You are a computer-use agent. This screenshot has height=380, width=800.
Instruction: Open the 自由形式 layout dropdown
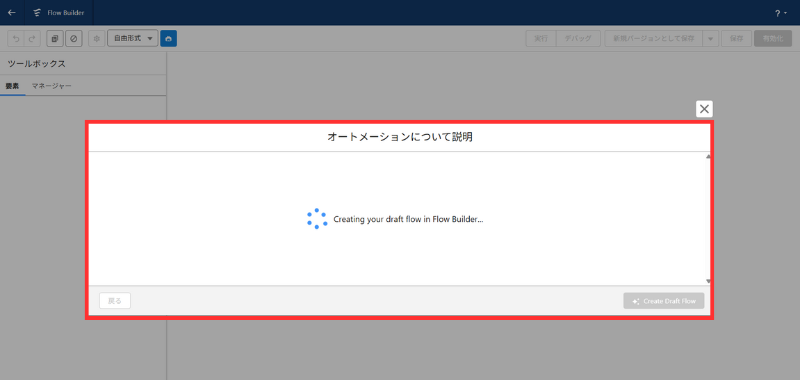(x=133, y=39)
